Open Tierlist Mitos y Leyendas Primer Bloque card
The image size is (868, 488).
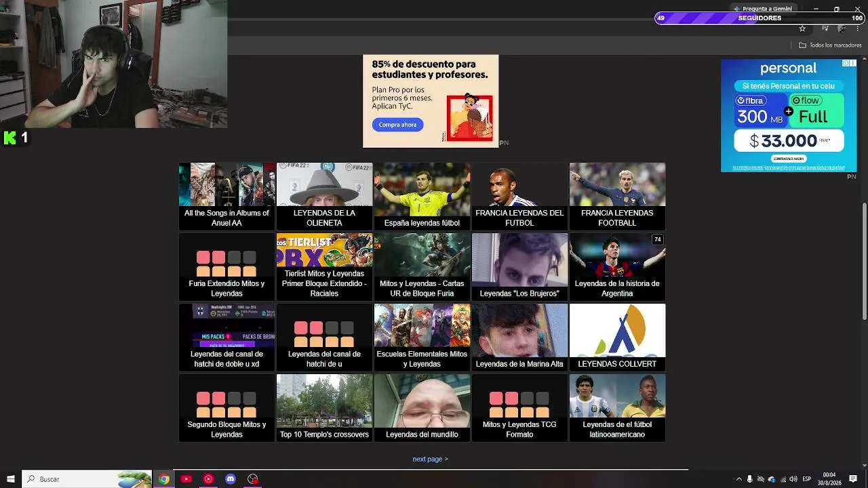tap(324, 266)
